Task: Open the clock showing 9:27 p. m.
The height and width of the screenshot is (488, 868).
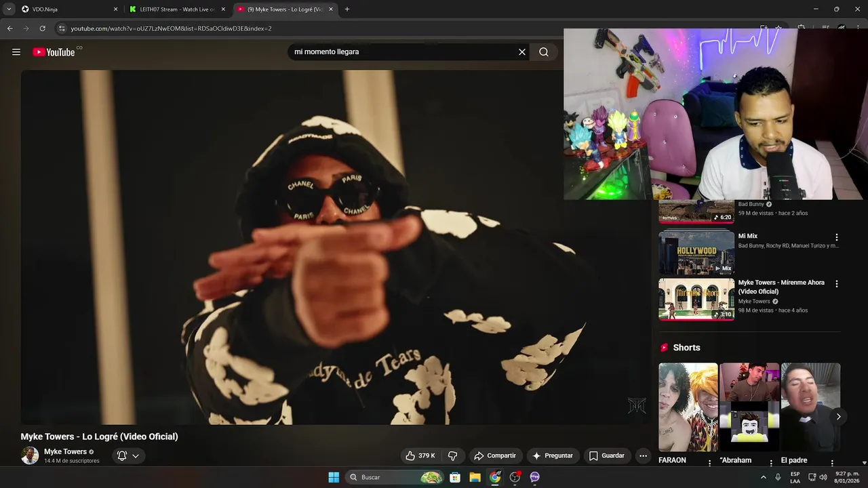Action: pyautogui.click(x=847, y=477)
